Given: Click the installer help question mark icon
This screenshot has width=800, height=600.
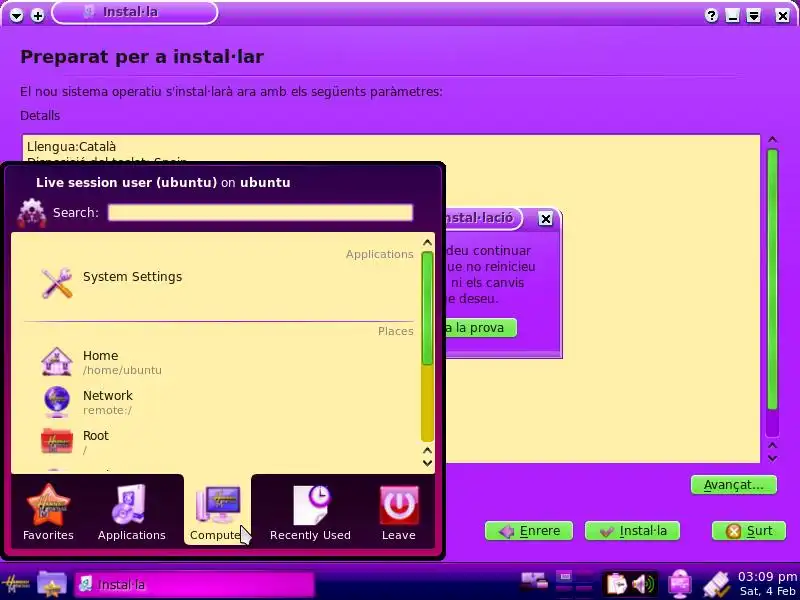Looking at the screenshot, I should 711,15.
